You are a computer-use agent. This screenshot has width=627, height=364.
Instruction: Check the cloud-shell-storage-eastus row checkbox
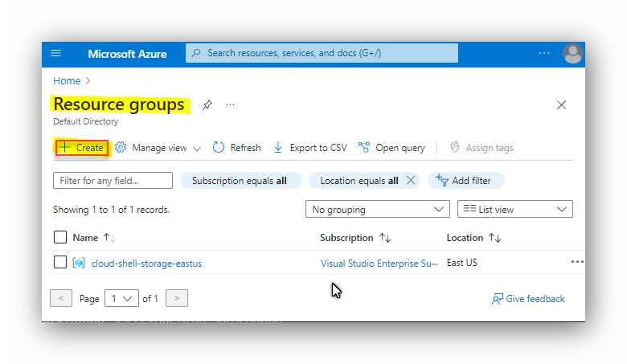pyautogui.click(x=60, y=263)
